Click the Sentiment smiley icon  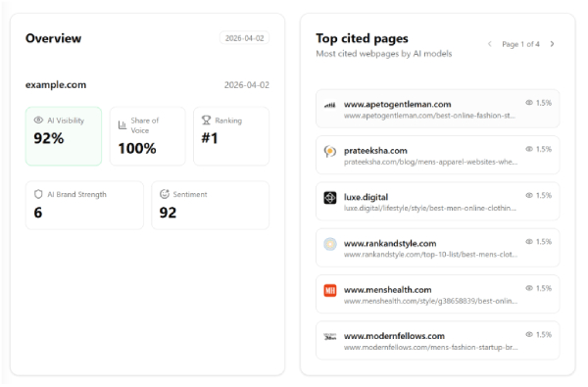165,194
